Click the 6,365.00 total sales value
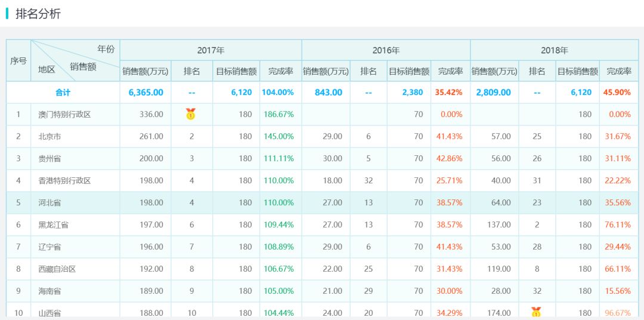The width and height of the screenshot is (644, 320). (x=145, y=93)
